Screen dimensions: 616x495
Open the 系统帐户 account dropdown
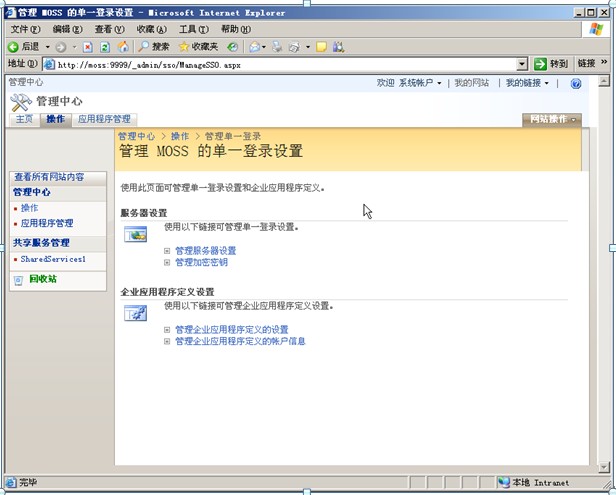click(420, 83)
